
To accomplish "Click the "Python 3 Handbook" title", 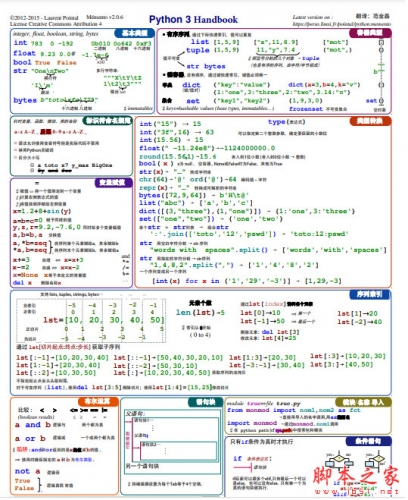I will click(193, 19).
